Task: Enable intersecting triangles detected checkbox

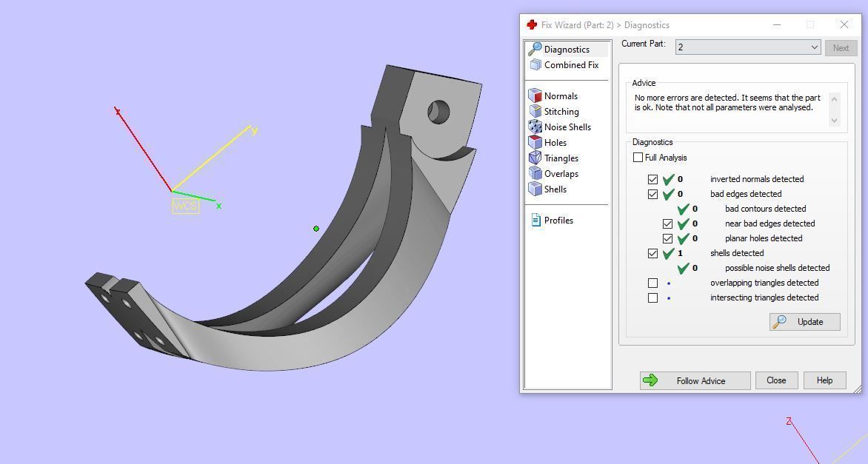Action: pyautogui.click(x=652, y=297)
